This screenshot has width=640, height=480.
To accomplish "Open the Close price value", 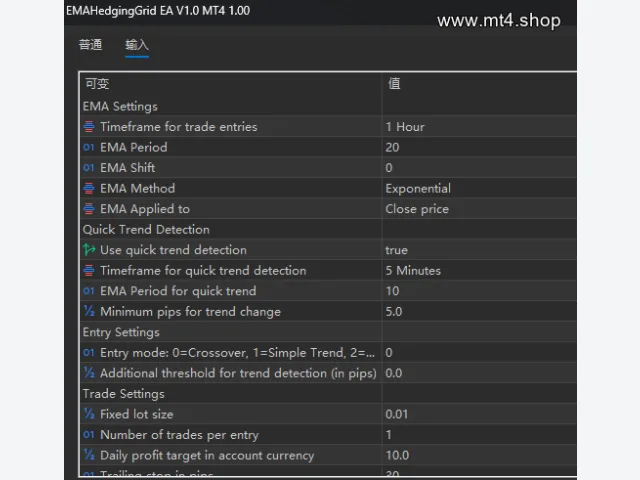I will [x=417, y=209].
